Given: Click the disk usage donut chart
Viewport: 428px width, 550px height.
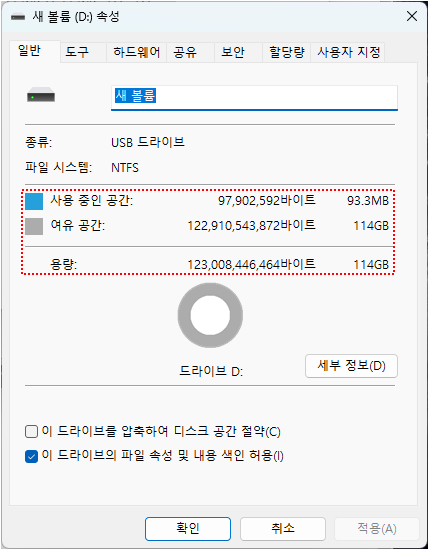Looking at the screenshot, I should coord(210,315).
